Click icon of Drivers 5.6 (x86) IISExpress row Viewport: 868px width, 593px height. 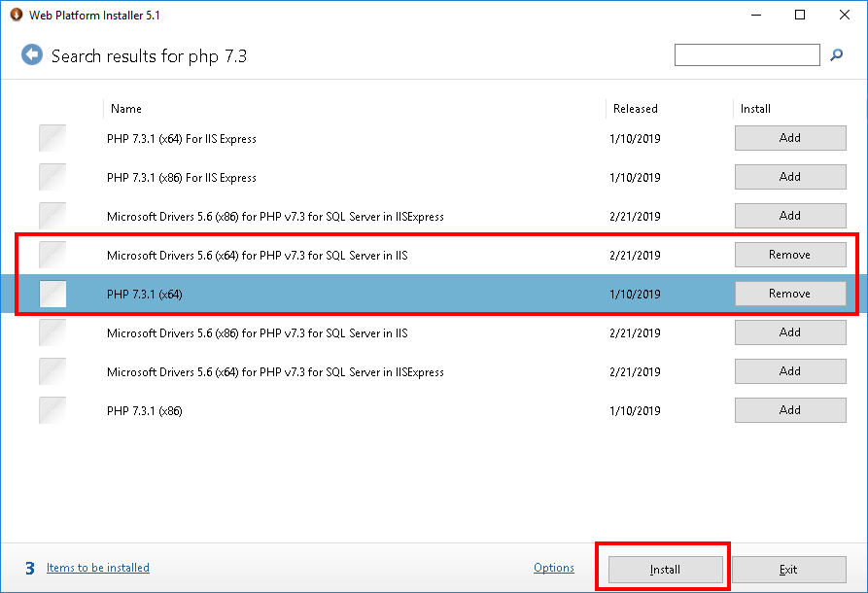pyautogui.click(x=52, y=216)
